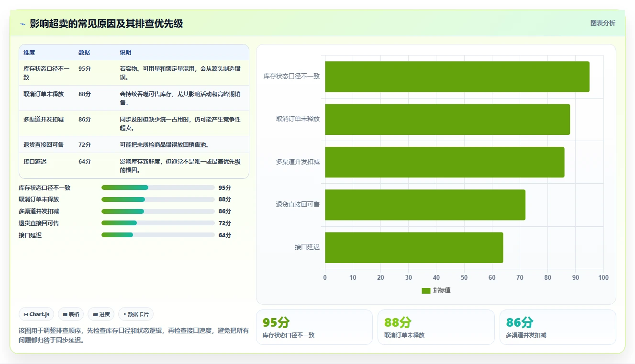Click the 取消订单未释放 chart bar
635x364 pixels.
tap(447, 119)
